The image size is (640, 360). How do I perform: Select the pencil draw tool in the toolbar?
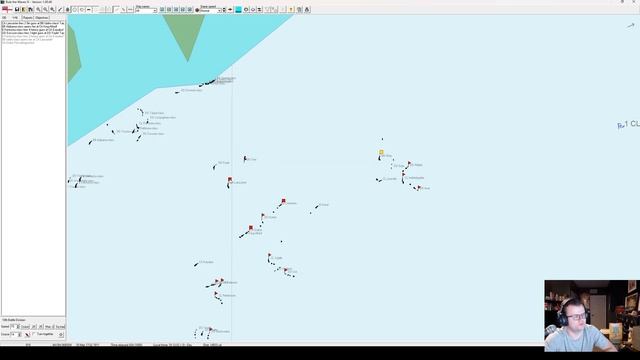60,9
